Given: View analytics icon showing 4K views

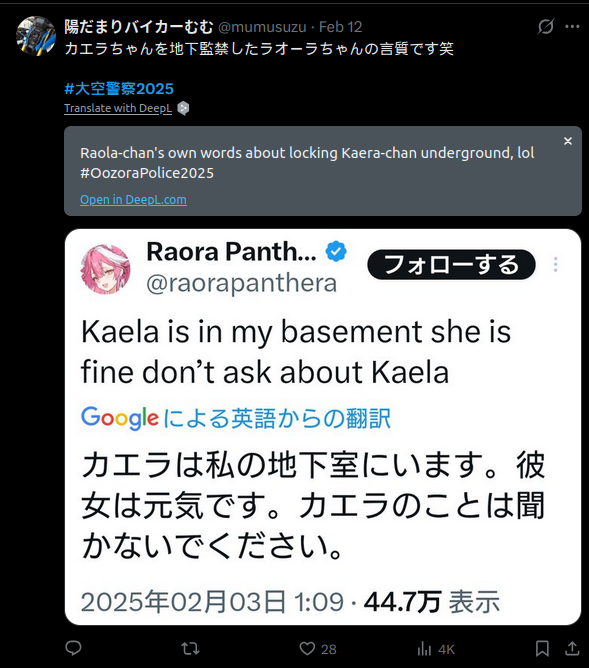Looking at the screenshot, I should 424,649.
